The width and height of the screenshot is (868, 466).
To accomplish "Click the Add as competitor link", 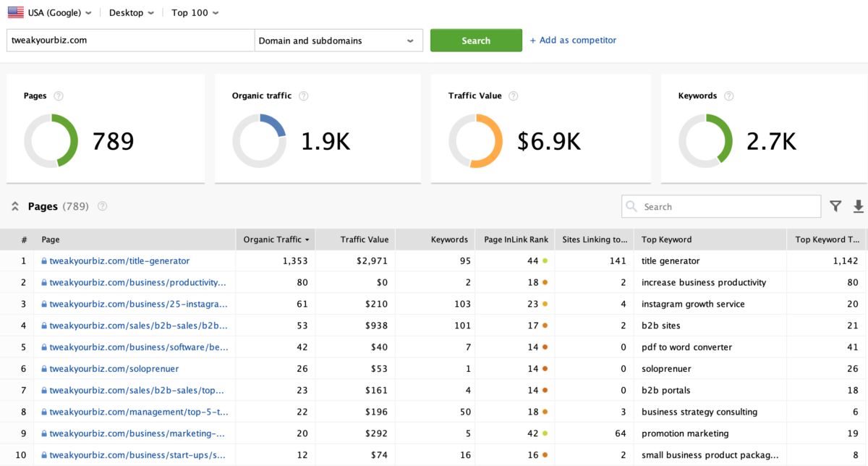I will coord(573,41).
